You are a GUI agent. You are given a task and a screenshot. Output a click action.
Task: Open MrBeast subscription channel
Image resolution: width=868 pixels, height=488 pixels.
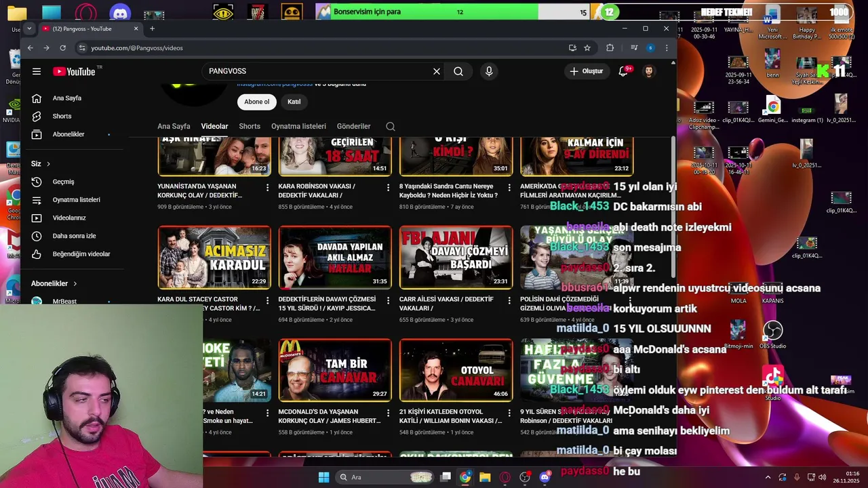click(x=64, y=301)
